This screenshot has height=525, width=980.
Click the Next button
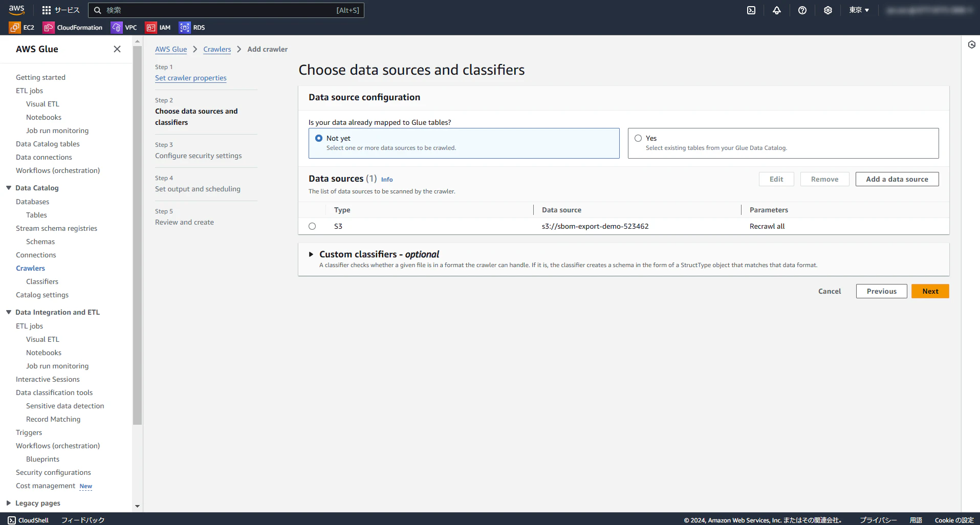930,291
